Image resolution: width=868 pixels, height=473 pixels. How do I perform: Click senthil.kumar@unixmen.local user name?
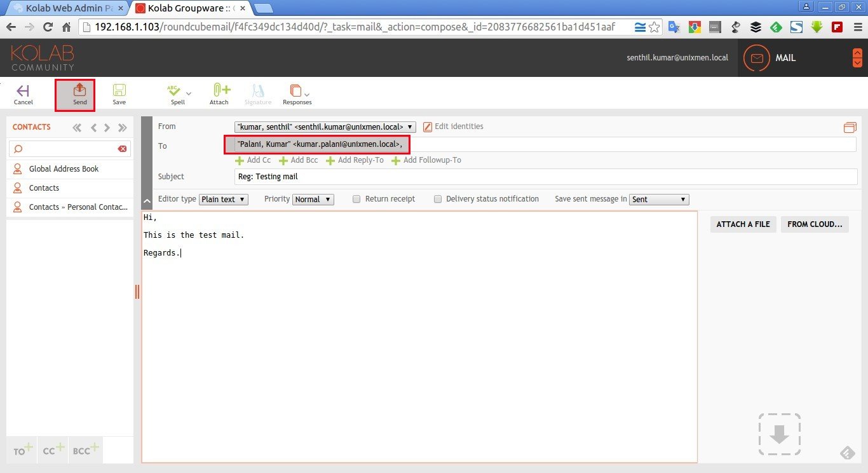pyautogui.click(x=677, y=58)
